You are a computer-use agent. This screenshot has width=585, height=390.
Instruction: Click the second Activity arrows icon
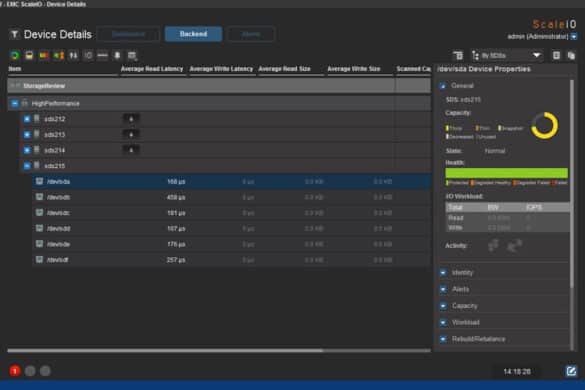point(515,245)
